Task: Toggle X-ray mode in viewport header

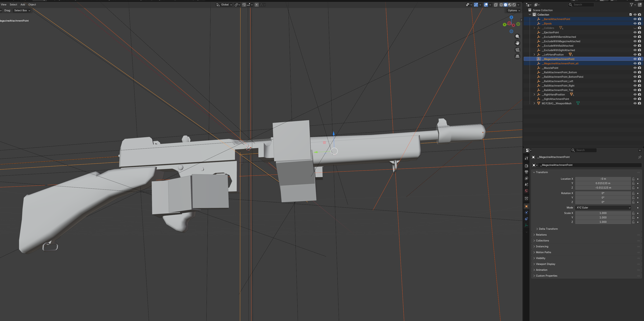Action: (x=496, y=5)
